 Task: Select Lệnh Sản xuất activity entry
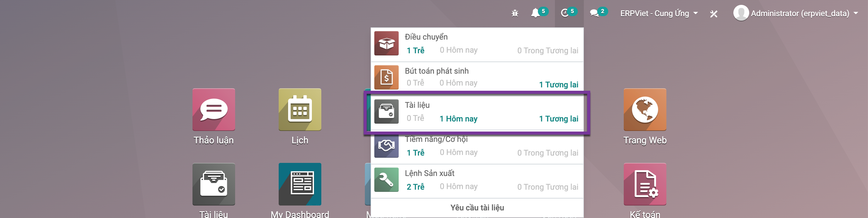(477, 181)
